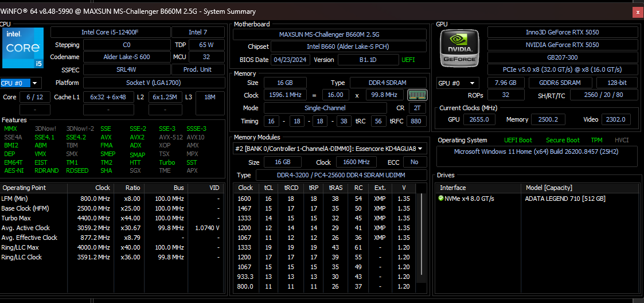Click the Intel Core i5-12400F name field
Image resolution: width=644 pixels, height=303 pixels.
pos(110,32)
